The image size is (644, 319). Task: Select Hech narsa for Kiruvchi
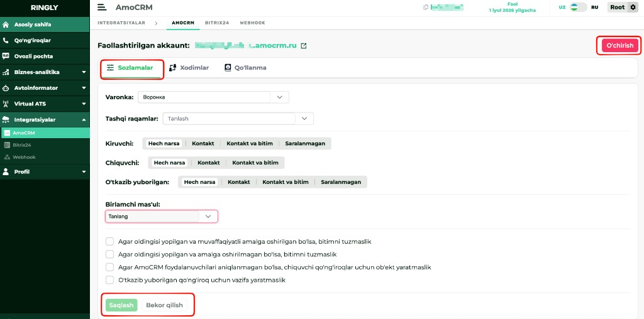click(164, 144)
